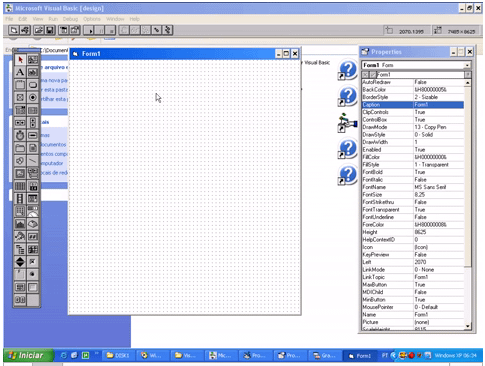
Task: Click the settings box text field Form1
Action: tap(420, 75)
